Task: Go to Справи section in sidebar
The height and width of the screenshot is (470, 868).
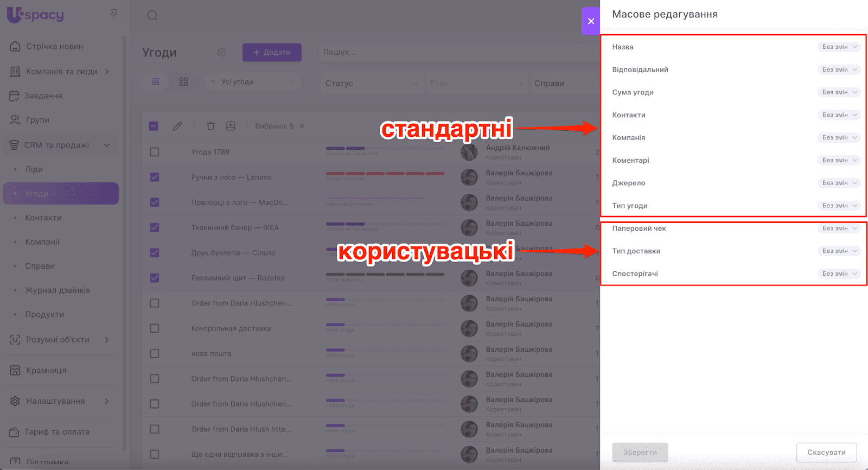Action: pos(40,266)
